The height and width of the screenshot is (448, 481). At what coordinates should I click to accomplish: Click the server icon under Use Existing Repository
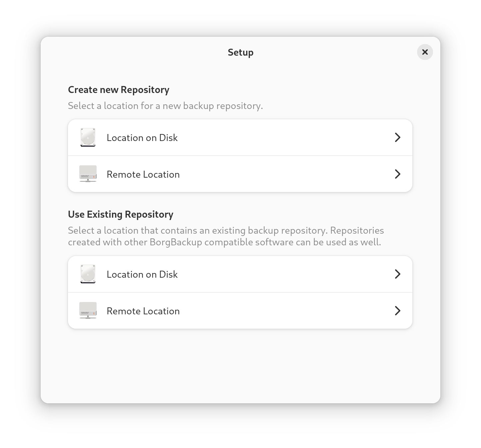88,311
